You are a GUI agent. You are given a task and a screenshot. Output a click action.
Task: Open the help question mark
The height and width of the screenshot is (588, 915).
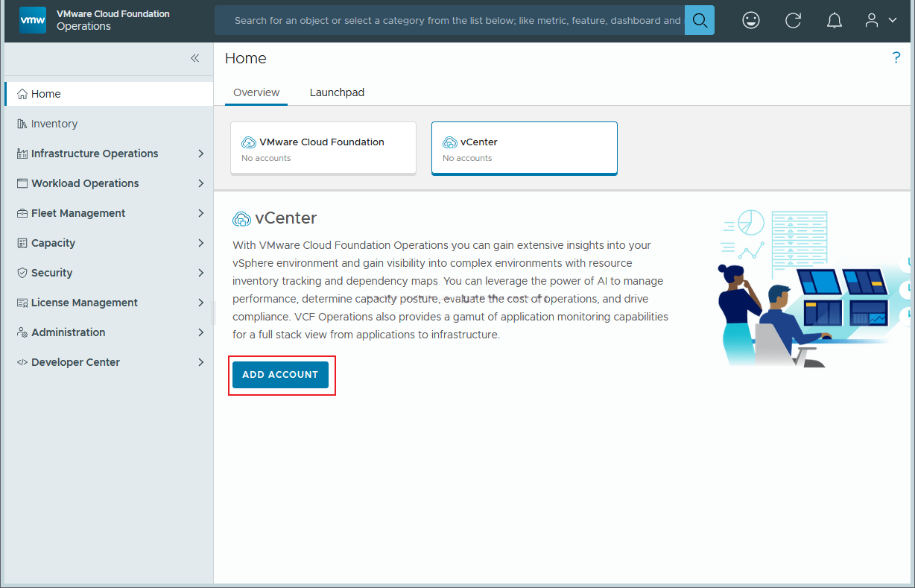tap(896, 58)
